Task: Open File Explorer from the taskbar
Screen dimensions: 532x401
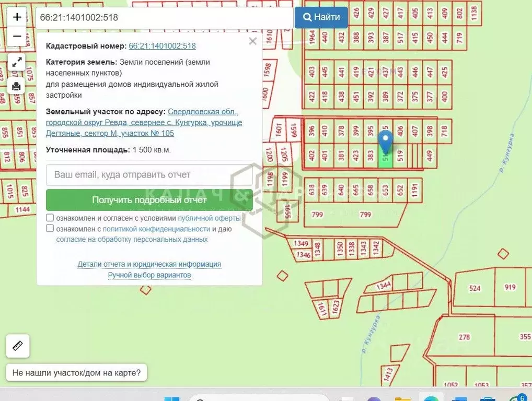Action: (402, 400)
